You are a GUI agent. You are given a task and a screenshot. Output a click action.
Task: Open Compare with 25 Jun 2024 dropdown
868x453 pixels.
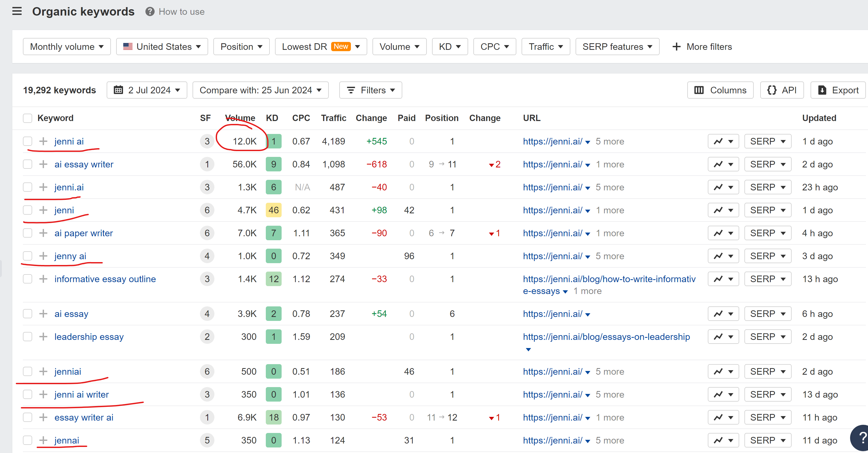pyautogui.click(x=261, y=90)
